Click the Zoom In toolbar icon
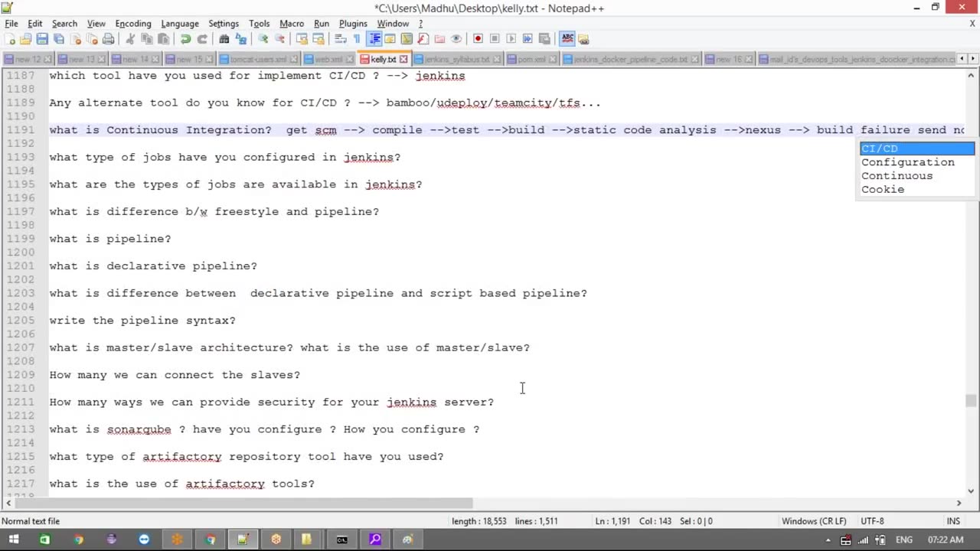 click(263, 39)
